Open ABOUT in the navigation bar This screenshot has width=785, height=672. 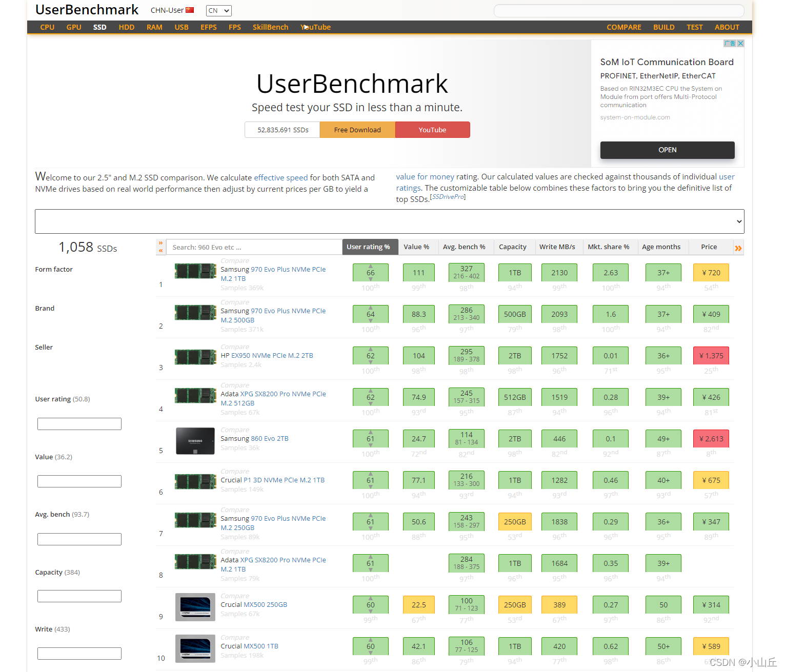727,27
